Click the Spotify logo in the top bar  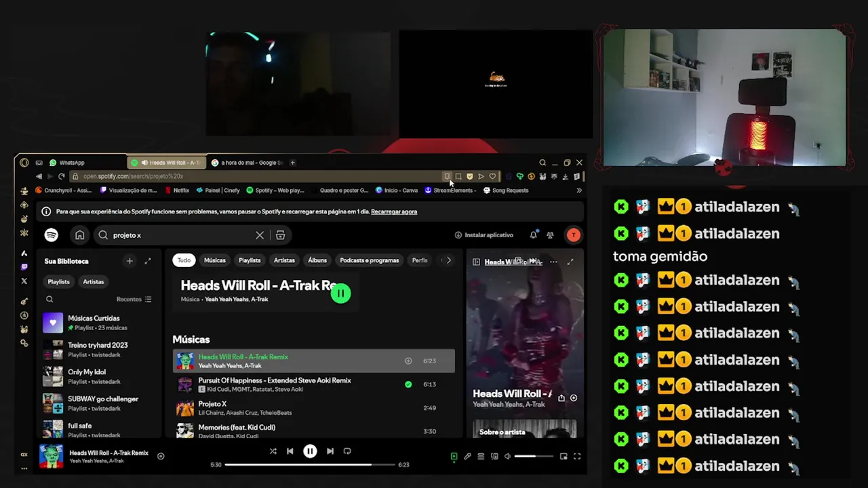52,235
